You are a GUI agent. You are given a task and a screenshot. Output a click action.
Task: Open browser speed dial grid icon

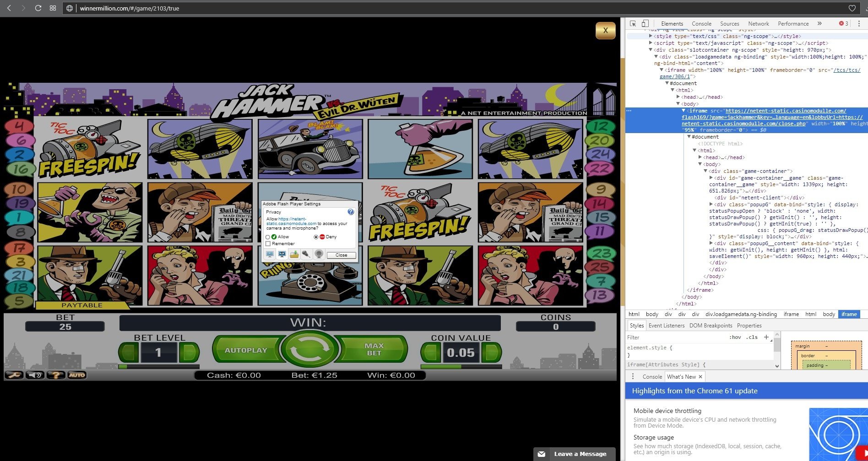(53, 8)
